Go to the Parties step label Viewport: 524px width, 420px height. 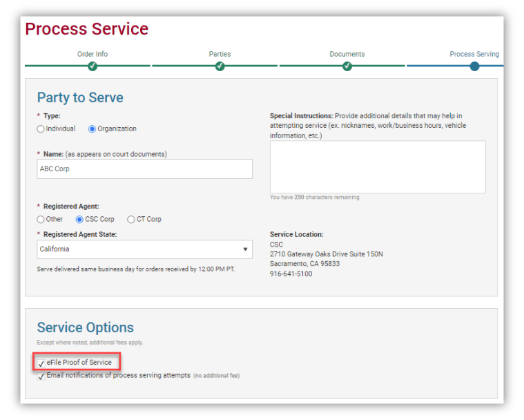[220, 54]
